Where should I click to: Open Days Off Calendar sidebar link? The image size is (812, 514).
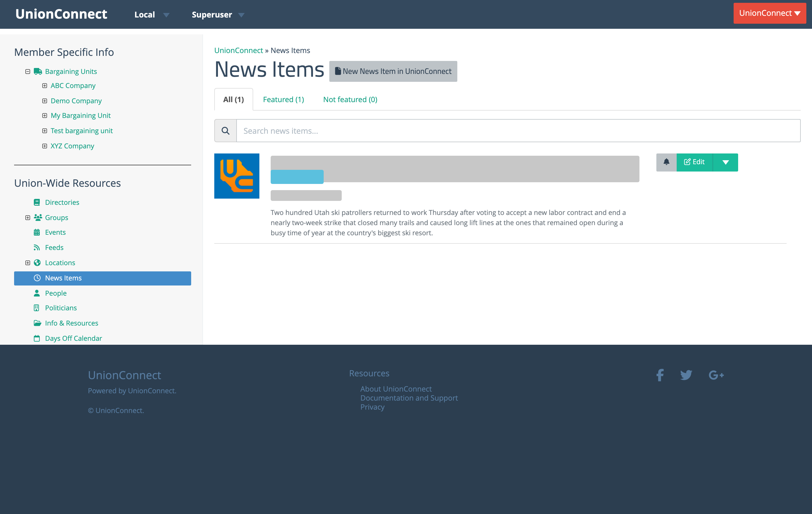pyautogui.click(x=74, y=338)
